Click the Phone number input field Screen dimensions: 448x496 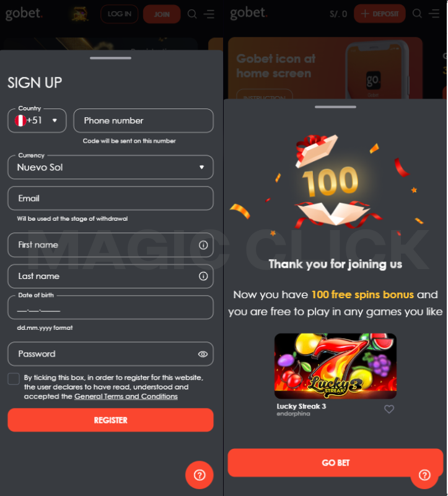click(144, 120)
